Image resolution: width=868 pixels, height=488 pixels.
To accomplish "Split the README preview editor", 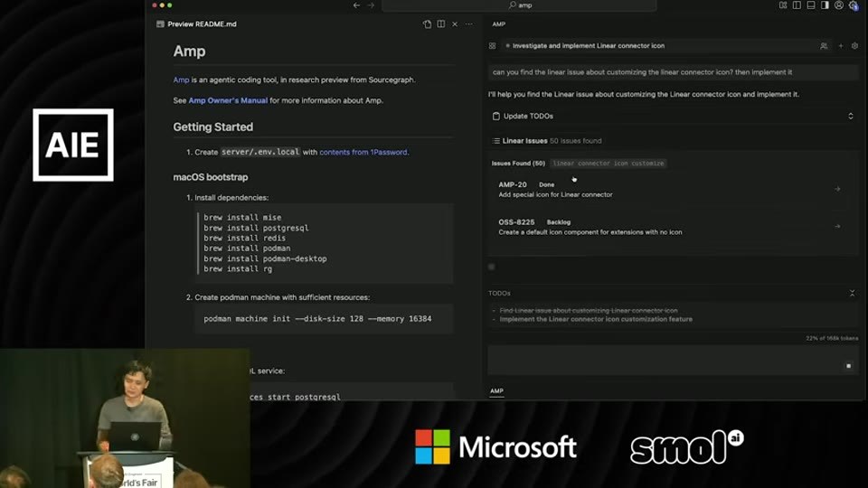I will point(440,24).
